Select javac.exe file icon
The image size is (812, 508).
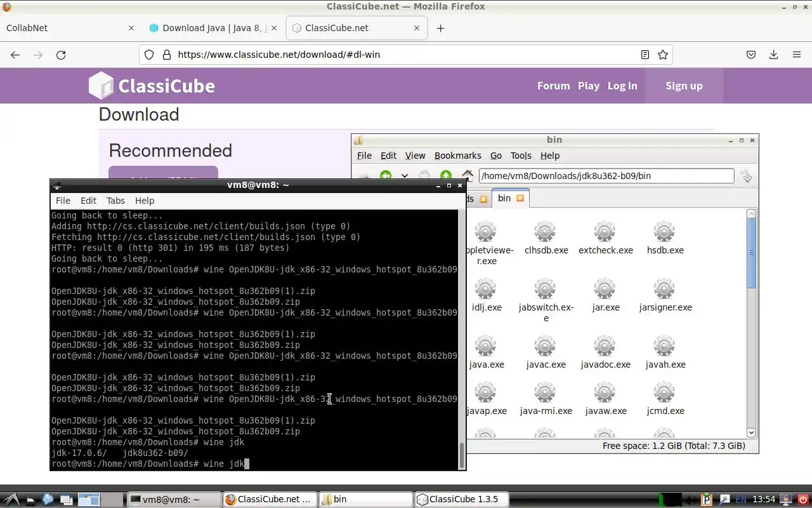tap(546, 352)
